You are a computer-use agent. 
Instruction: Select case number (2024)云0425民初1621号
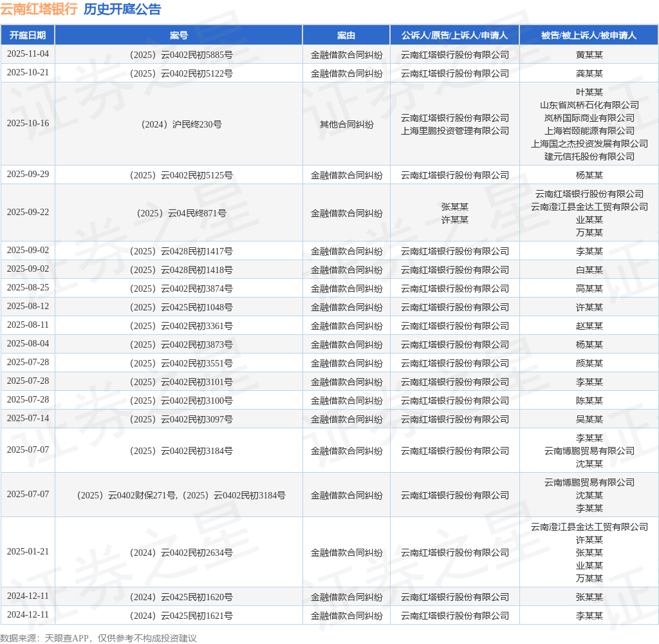[181, 616]
